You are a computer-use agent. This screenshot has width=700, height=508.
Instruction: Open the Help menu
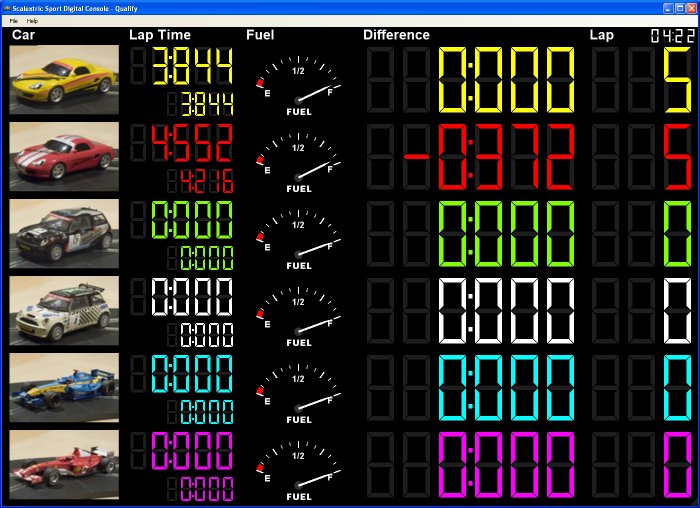(32, 20)
